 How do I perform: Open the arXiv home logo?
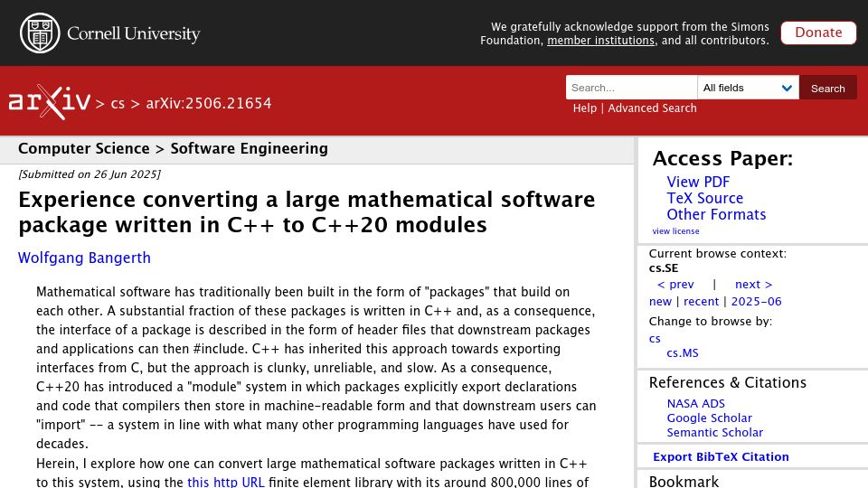tap(49, 102)
